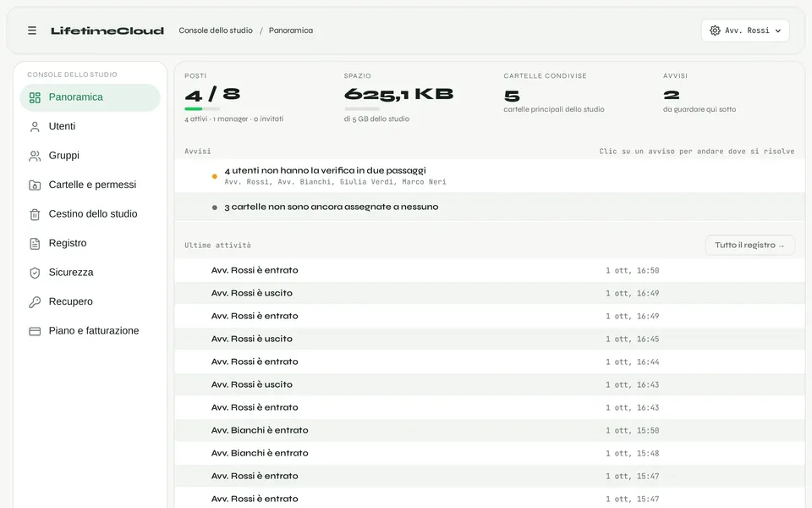812x508 pixels.
Task: Click the Tutto il registro button
Action: pos(749,246)
